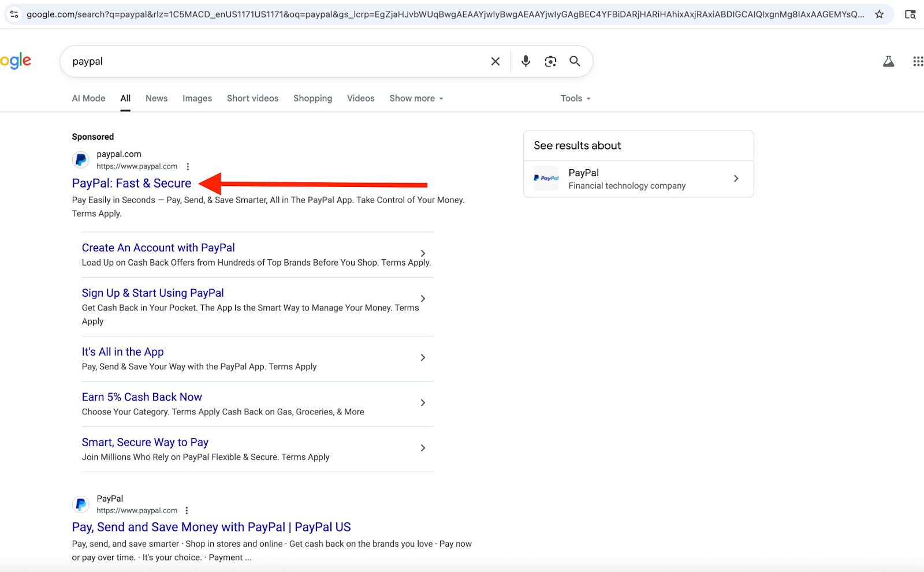Click sponsored https://www.paypal.com URL text
924x572 pixels.
pos(137,166)
